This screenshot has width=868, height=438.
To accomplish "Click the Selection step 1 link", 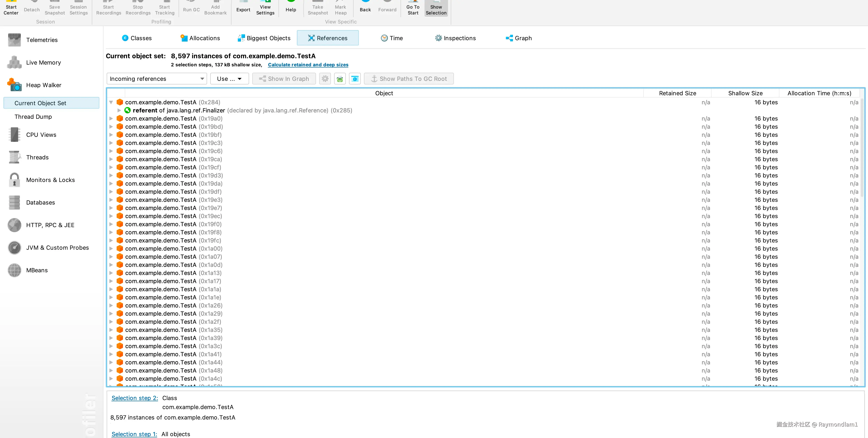I will point(134,434).
